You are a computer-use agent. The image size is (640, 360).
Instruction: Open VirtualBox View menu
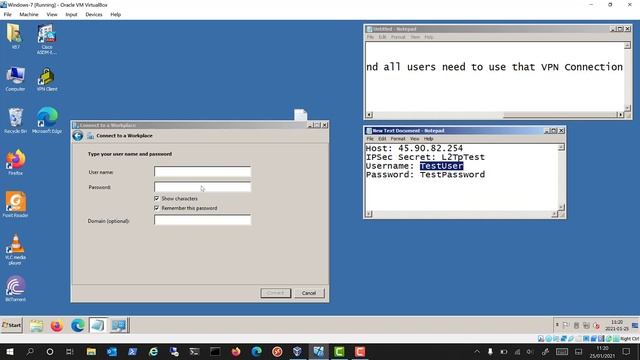pyautogui.click(x=52, y=14)
